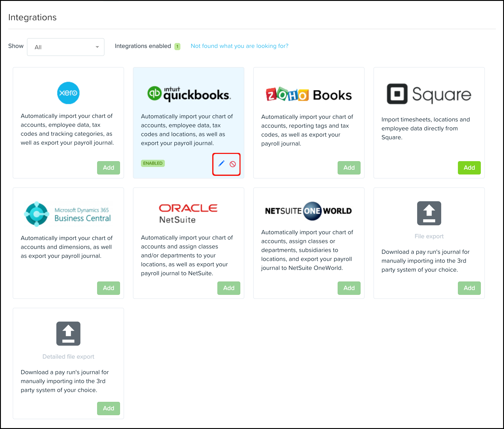Image resolution: width=504 pixels, height=429 pixels.
Task: Click Add button for ZOHO Books integration
Action: (x=349, y=167)
